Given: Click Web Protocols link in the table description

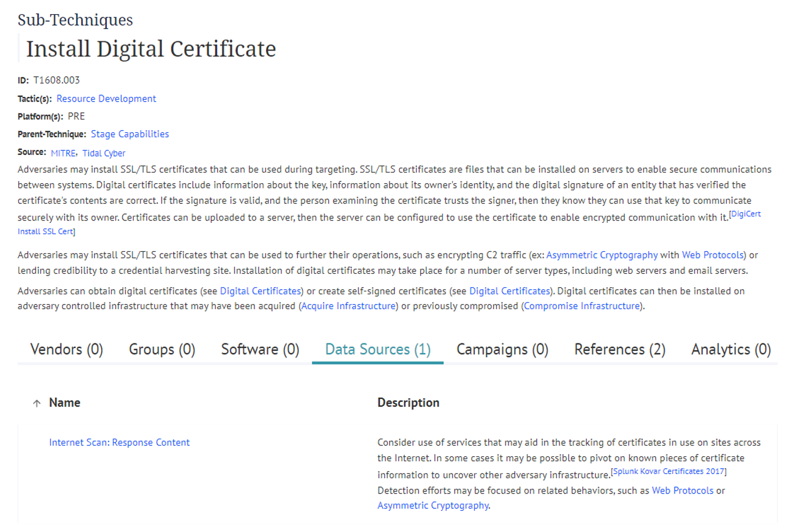Looking at the screenshot, I should [683, 490].
